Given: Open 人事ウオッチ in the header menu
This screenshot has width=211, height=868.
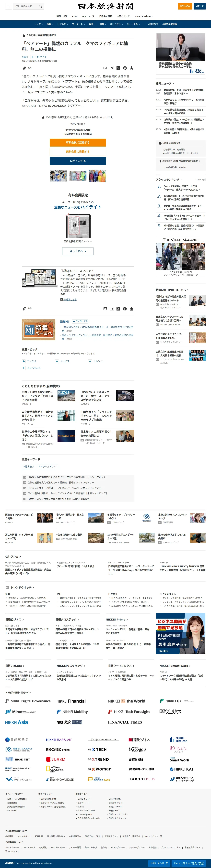Looking at the screenshot, I should (x=123, y=16).
